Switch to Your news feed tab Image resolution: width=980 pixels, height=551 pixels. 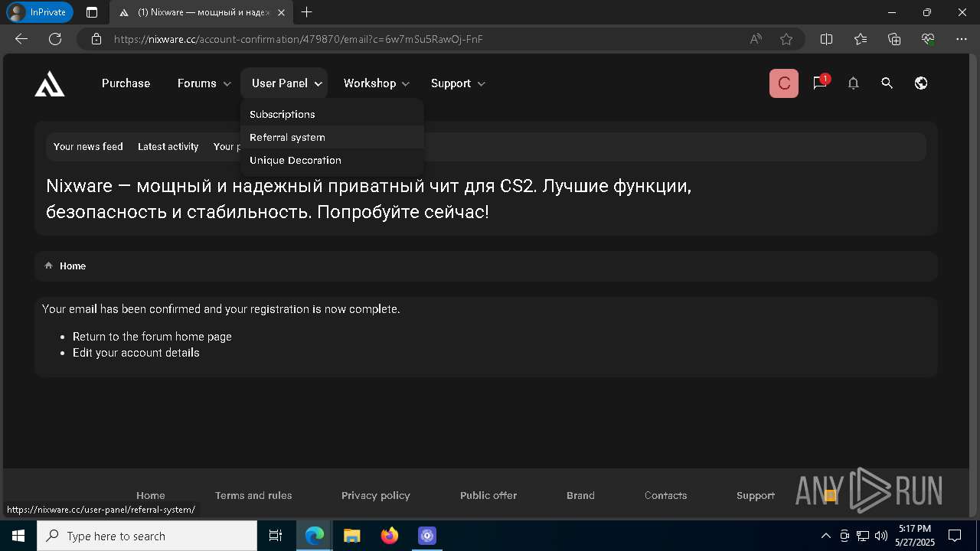click(88, 146)
